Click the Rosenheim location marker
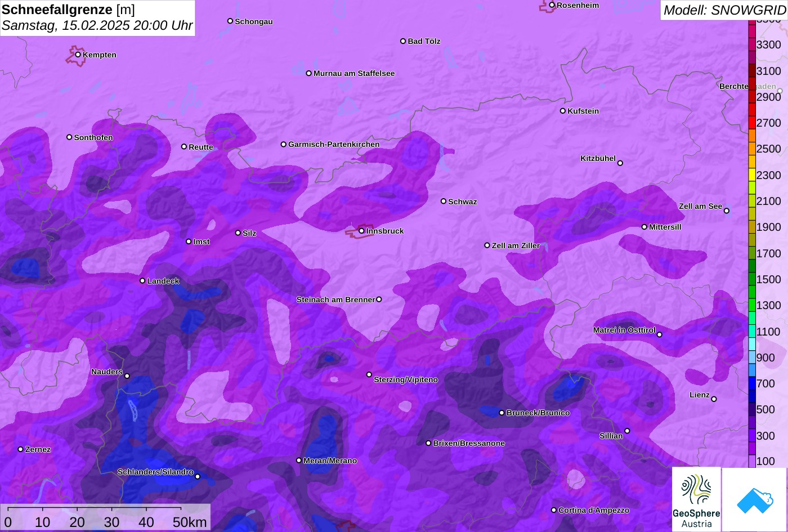This screenshot has height=532, width=788. [552, 5]
